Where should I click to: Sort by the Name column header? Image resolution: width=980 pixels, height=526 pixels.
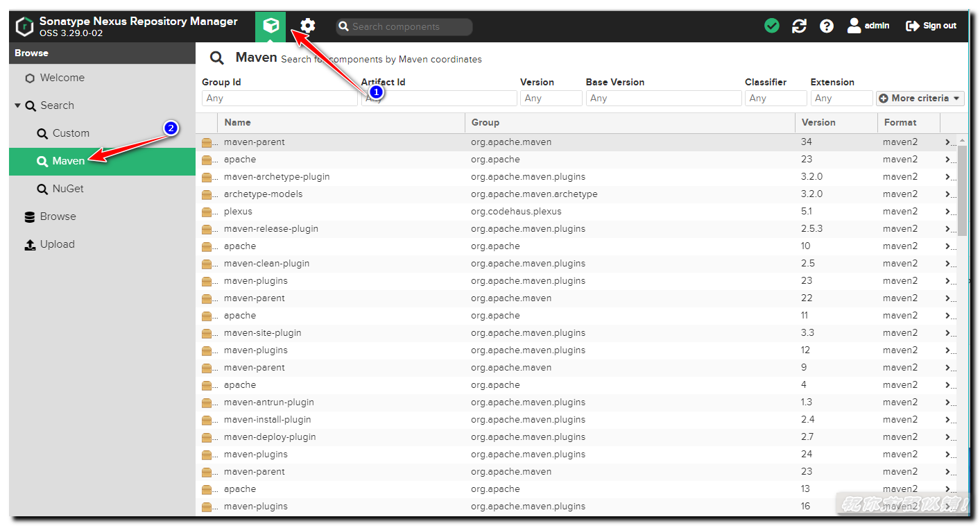[341, 122]
